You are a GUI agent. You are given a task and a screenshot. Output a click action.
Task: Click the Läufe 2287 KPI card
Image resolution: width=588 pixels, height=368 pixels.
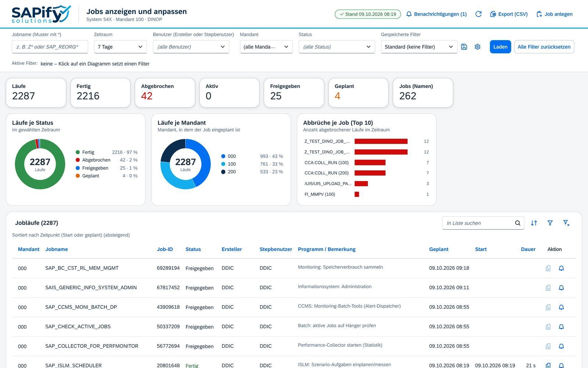tap(36, 93)
